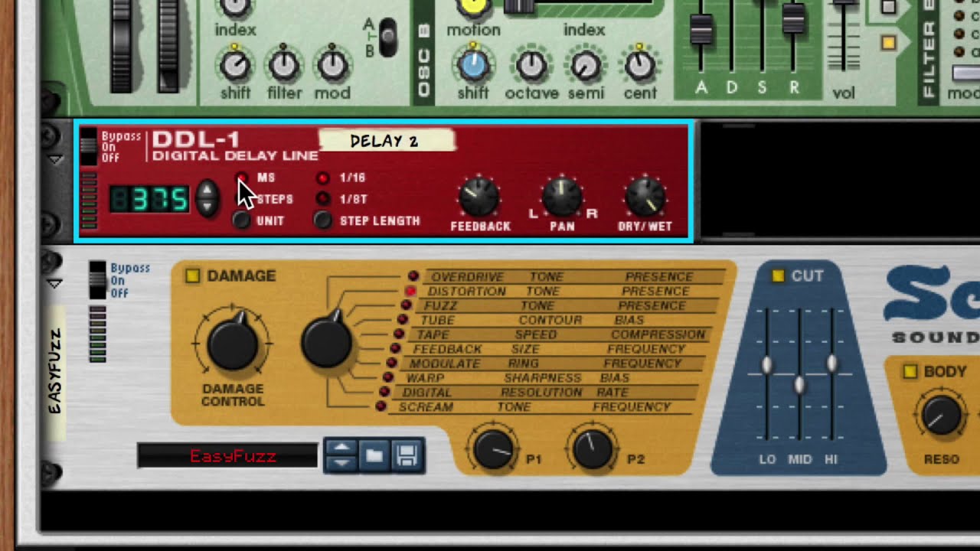The height and width of the screenshot is (551, 980).
Task: Collapse the Scream 4 device fold arrow
Action: click(x=55, y=283)
